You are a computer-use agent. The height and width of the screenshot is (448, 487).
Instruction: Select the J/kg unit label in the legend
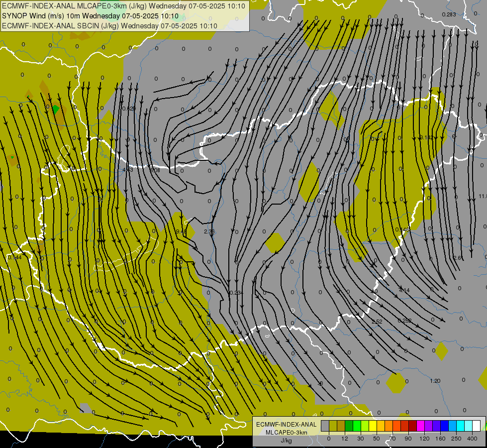286,441
